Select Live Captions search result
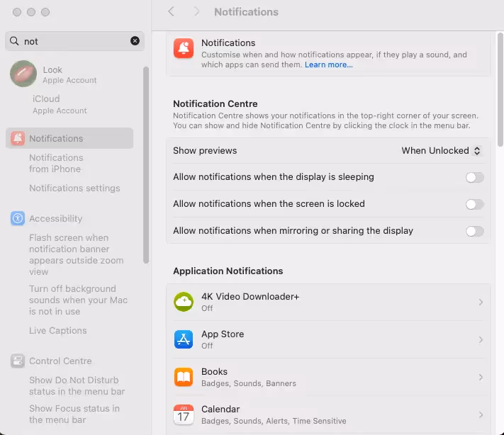The image size is (504, 435). pyautogui.click(x=58, y=330)
